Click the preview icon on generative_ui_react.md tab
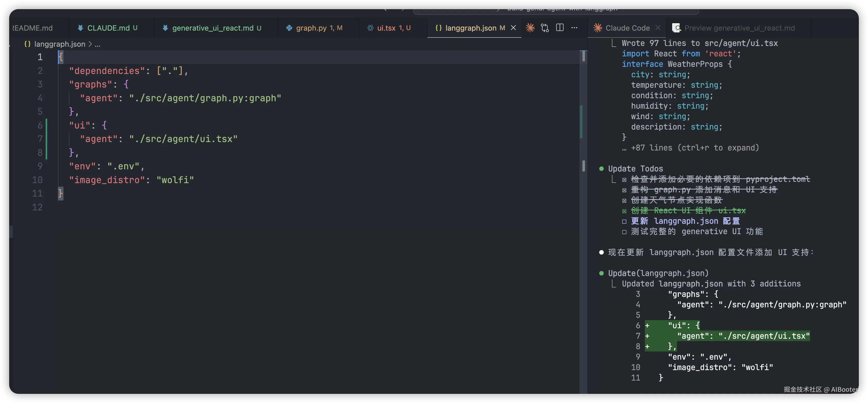 point(676,28)
